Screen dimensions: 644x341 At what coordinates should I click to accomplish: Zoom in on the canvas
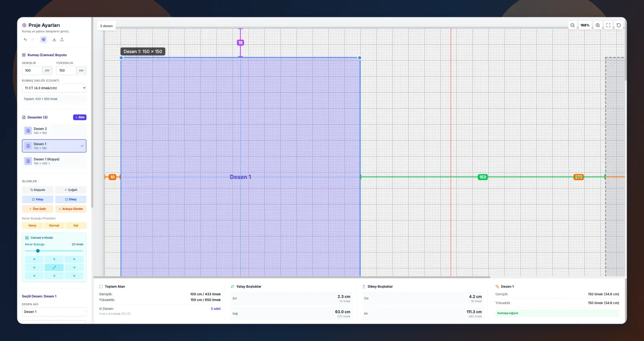[598, 25]
